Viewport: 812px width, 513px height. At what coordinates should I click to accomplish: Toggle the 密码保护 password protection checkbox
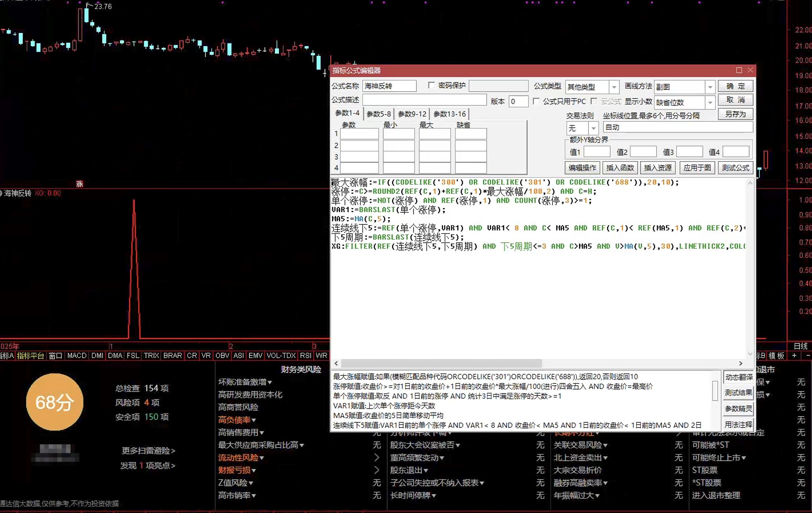432,85
